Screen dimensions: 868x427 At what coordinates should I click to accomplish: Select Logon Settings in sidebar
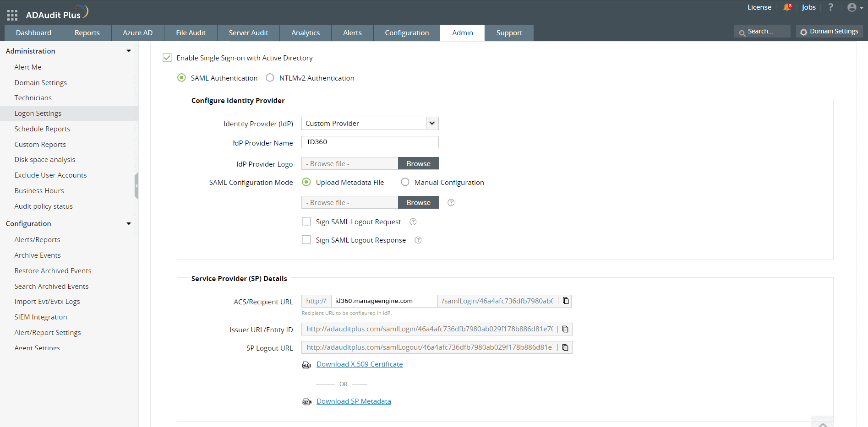69,113
